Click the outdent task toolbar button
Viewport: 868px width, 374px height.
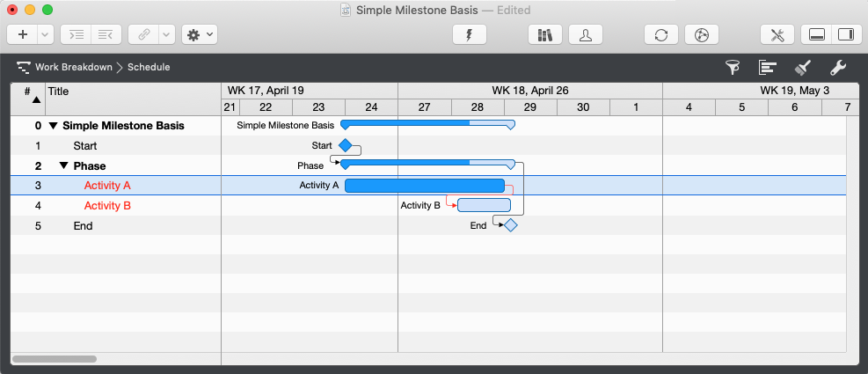click(106, 34)
